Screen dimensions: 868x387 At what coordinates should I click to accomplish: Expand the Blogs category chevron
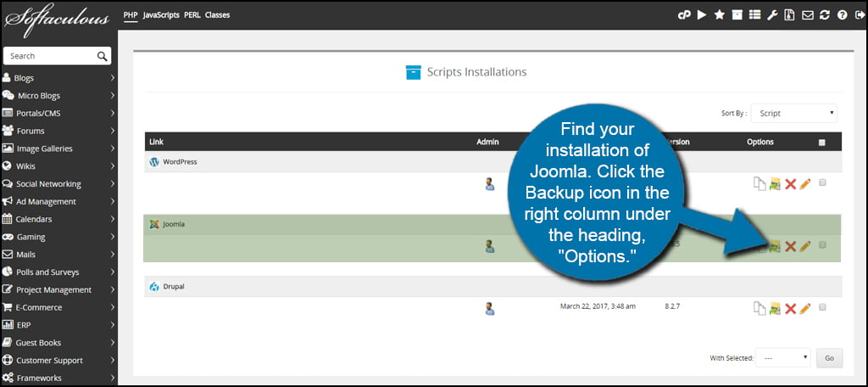click(113, 77)
